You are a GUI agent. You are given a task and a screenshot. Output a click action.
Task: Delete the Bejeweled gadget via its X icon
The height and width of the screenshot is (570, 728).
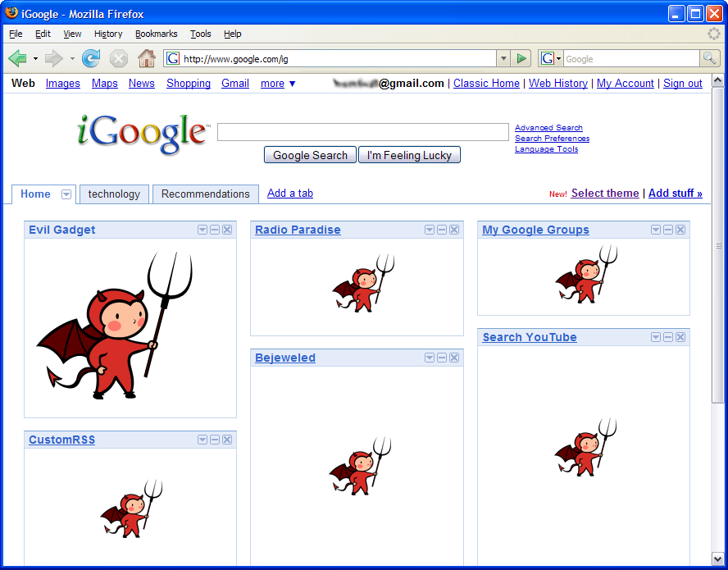(x=454, y=358)
